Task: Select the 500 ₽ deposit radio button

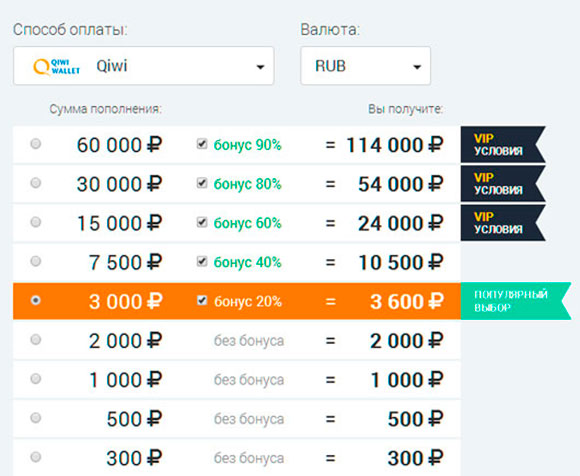Action: [x=36, y=418]
